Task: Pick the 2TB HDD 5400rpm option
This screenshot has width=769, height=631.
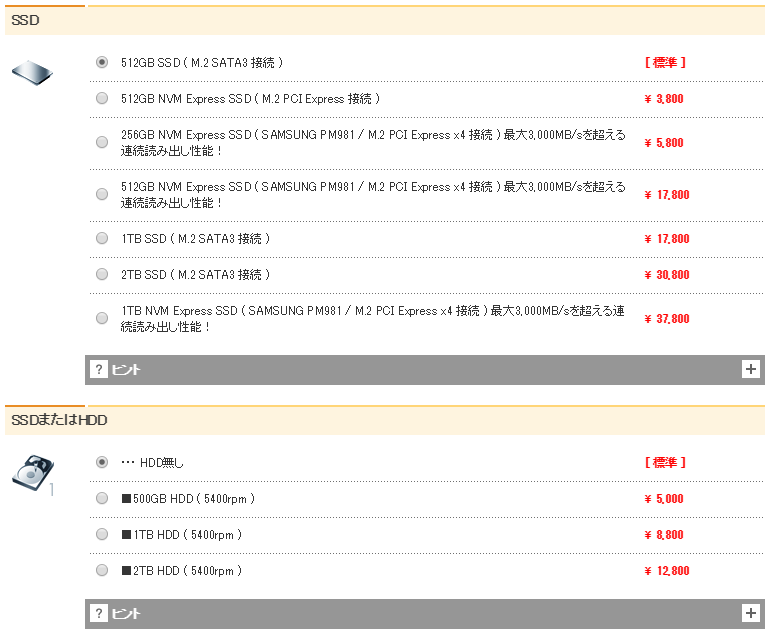Action: click(x=102, y=570)
